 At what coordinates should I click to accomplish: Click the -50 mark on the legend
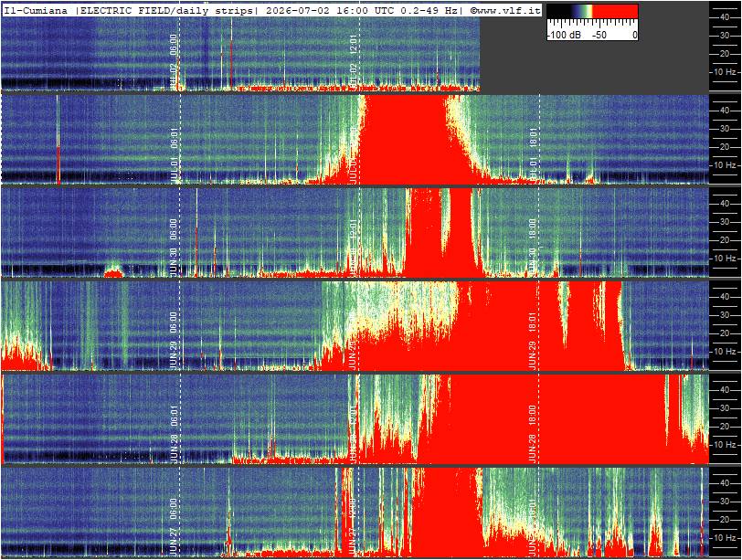(599, 35)
